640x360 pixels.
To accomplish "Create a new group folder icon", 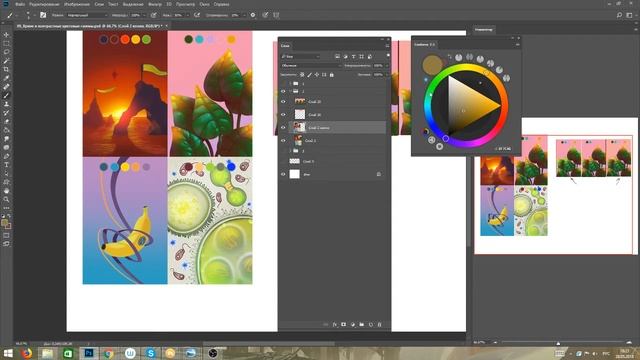I will [x=362, y=324].
